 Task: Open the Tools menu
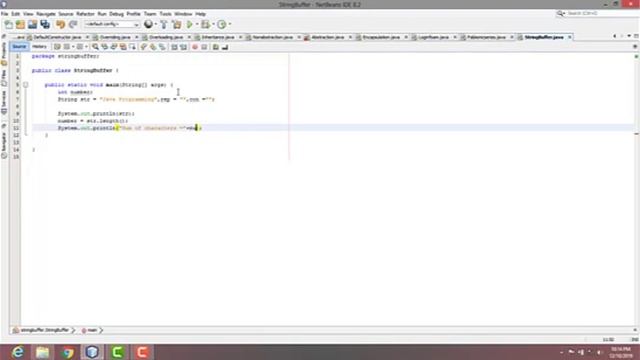(165, 14)
